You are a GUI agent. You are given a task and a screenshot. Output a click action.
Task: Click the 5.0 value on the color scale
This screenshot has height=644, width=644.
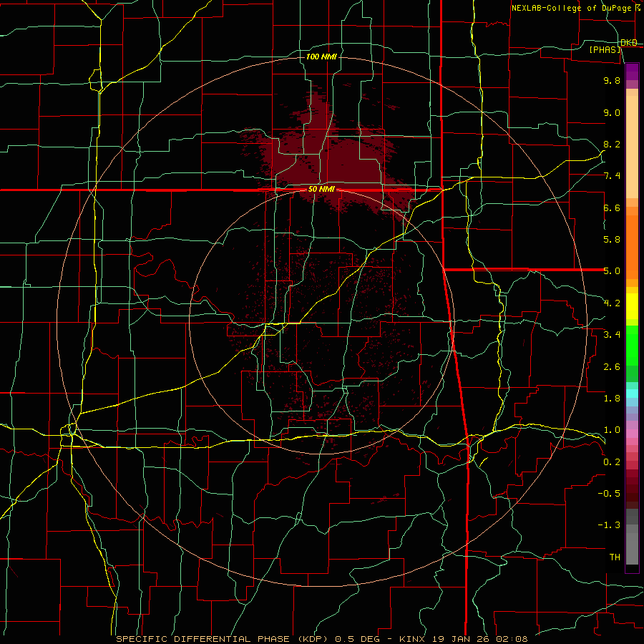(612, 271)
